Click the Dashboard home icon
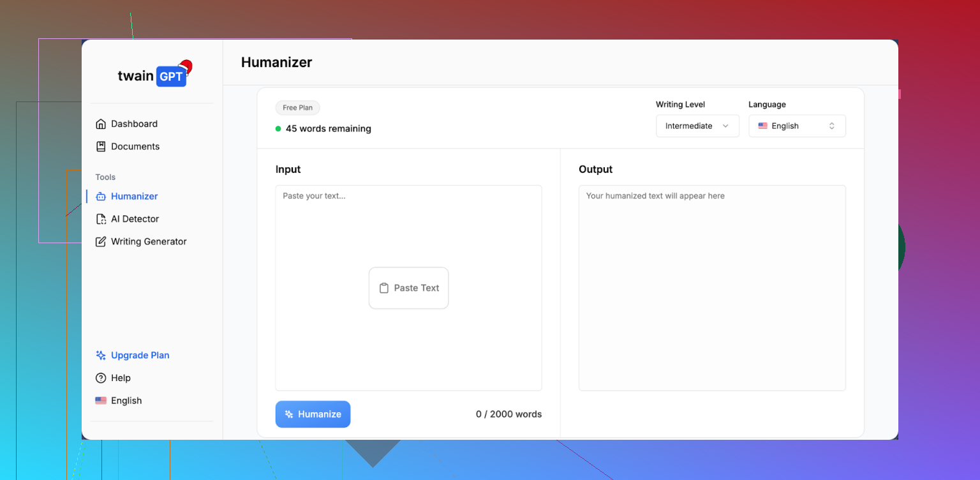Screen dimensions: 980x480 (101, 124)
